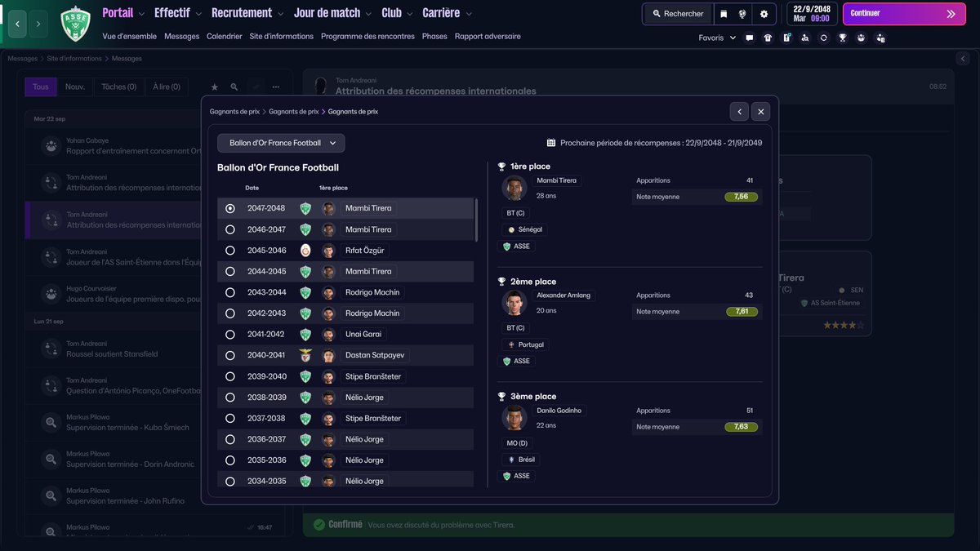980x551 pixels.
Task: Click the Rıfat Özgür player name
Action: tap(365, 251)
